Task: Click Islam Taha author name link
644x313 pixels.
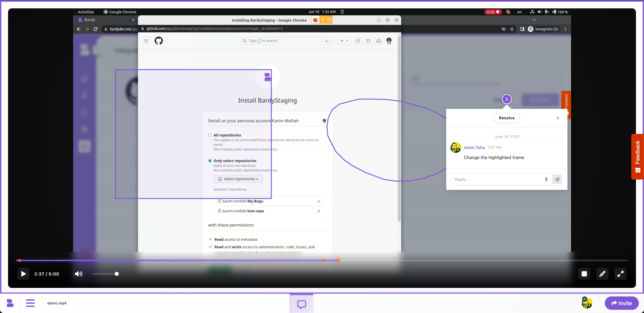Action: tap(474, 147)
